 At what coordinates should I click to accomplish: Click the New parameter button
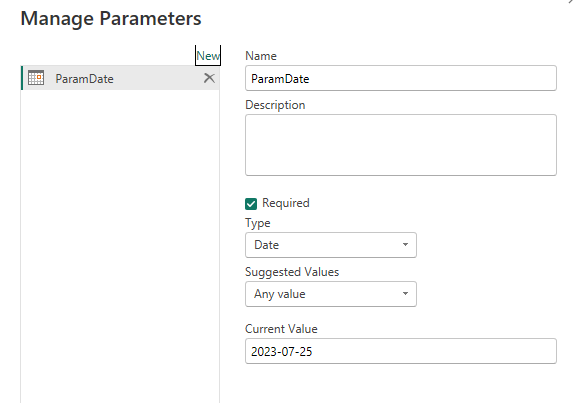click(x=208, y=56)
